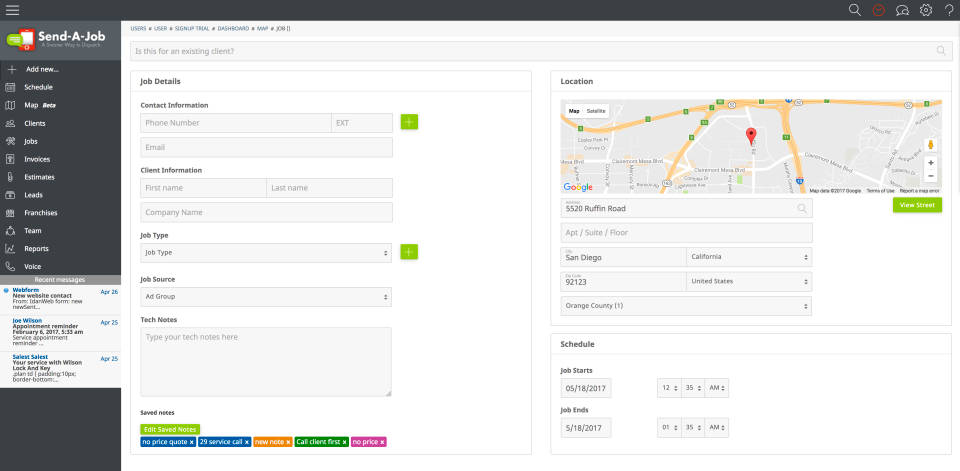
Task: Click the Edit Saved Notes button
Action: [170, 429]
